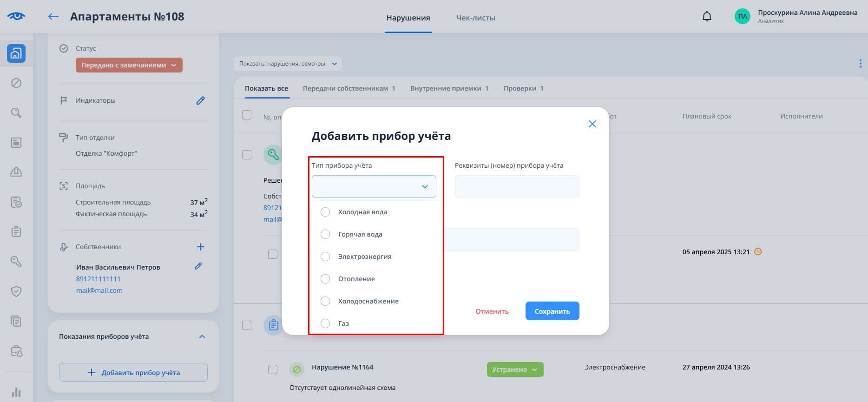Click the Отменить button
The width and height of the screenshot is (868, 402).
click(492, 311)
